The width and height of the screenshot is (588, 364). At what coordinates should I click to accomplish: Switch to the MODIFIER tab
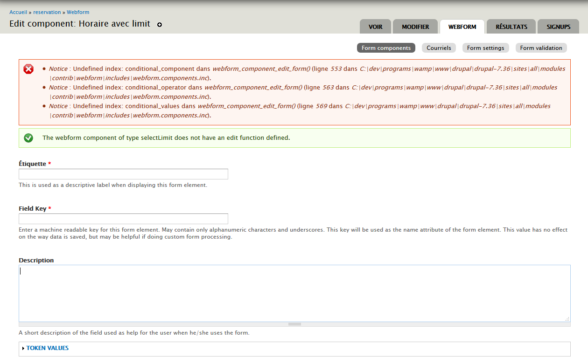415,27
